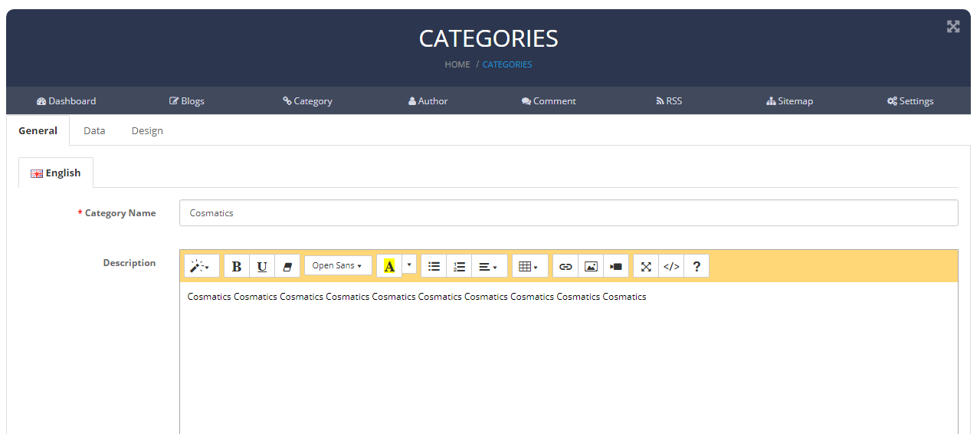Click the Category Name input field
Viewport: 980px width, 434px height.
point(568,212)
